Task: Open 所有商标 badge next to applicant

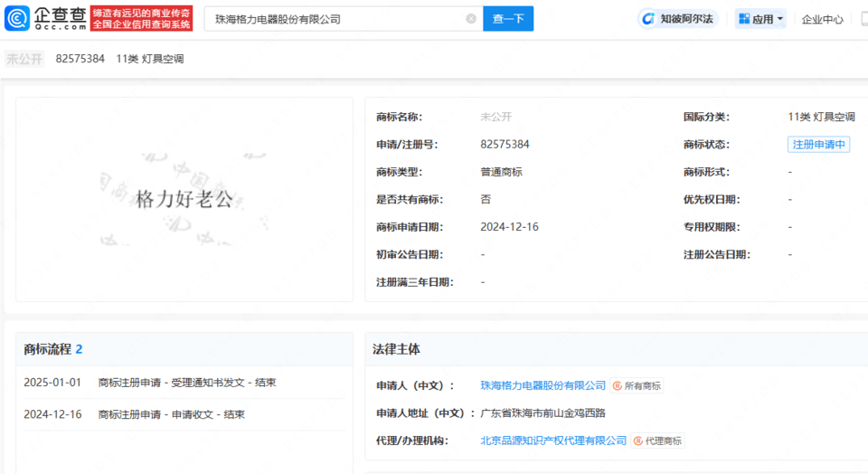Action: pos(637,385)
